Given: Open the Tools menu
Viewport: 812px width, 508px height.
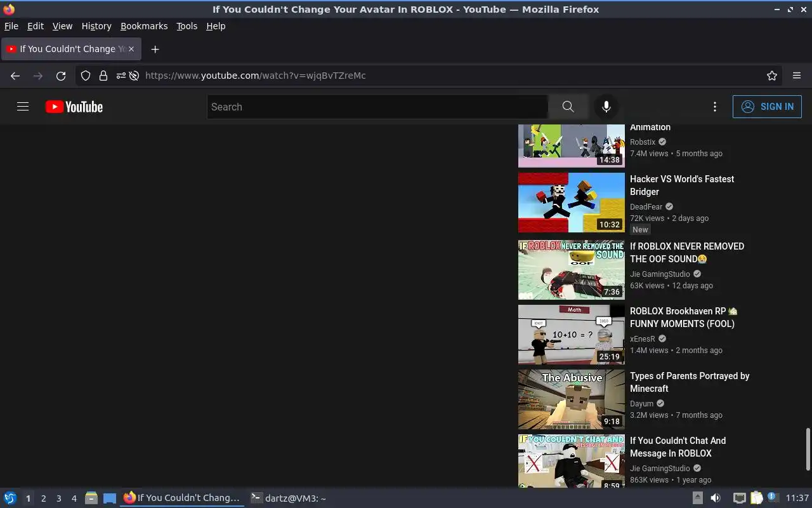Looking at the screenshot, I should click(187, 26).
